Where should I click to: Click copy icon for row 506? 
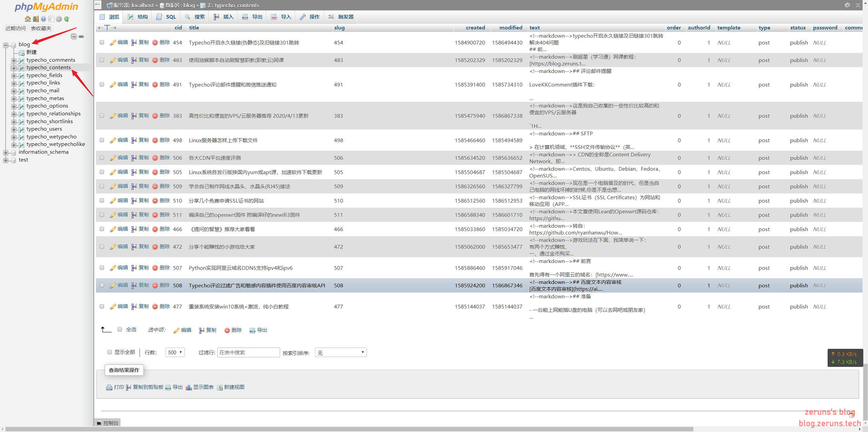(x=134, y=158)
